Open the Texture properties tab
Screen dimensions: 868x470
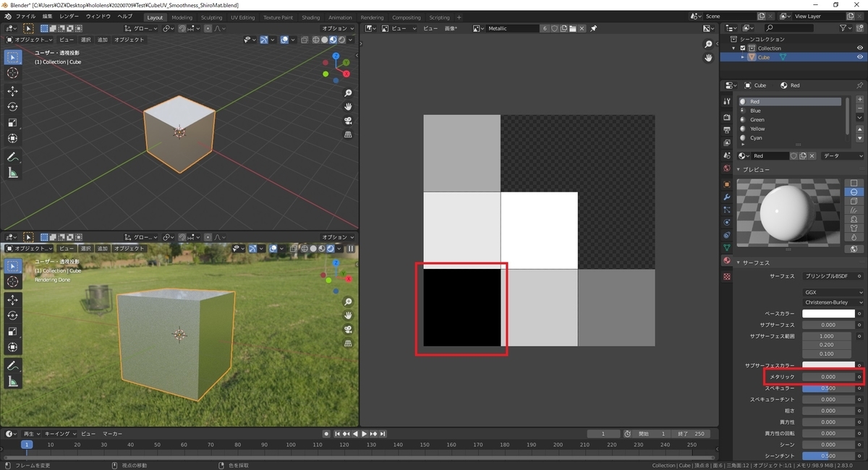(x=727, y=277)
